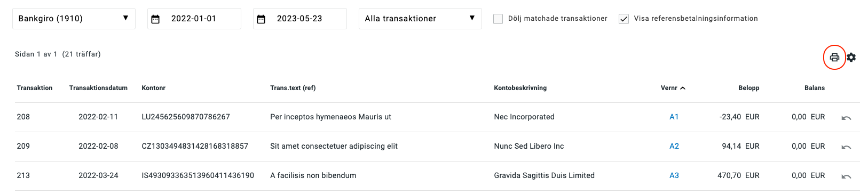Undo match for transaction 209
Image resolution: width=868 pixels, height=194 pixels.
846,147
